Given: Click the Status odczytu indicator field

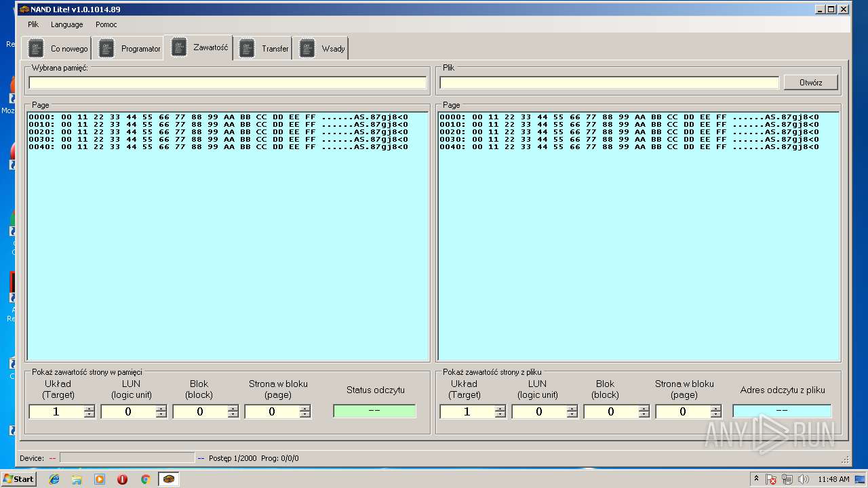Looking at the screenshot, I should click(374, 411).
